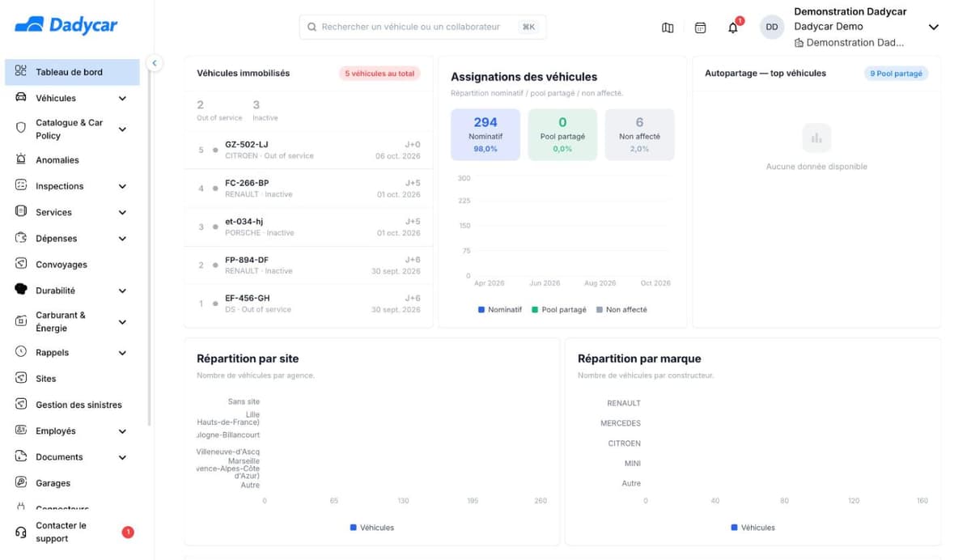Expand the Catalogue & Car Policy chevron
The image size is (971, 560).
[x=122, y=129]
